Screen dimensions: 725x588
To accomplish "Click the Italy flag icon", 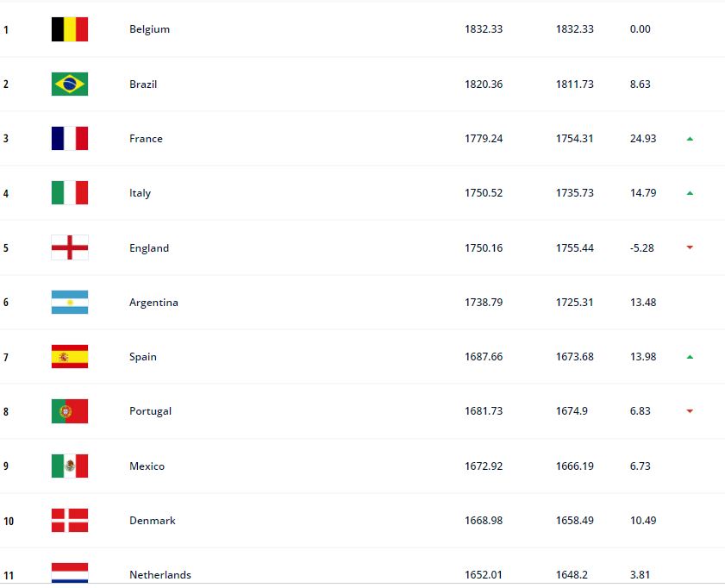I will pos(69,193).
